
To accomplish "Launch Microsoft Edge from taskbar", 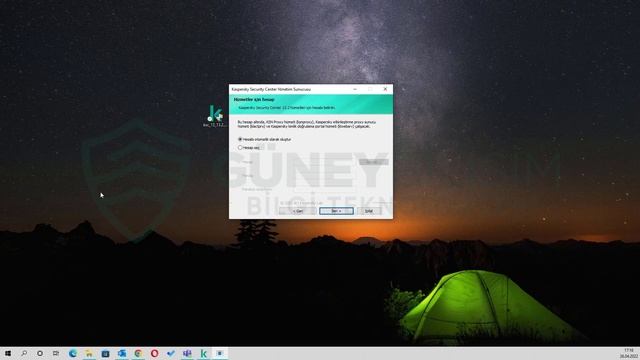I will tap(73, 353).
